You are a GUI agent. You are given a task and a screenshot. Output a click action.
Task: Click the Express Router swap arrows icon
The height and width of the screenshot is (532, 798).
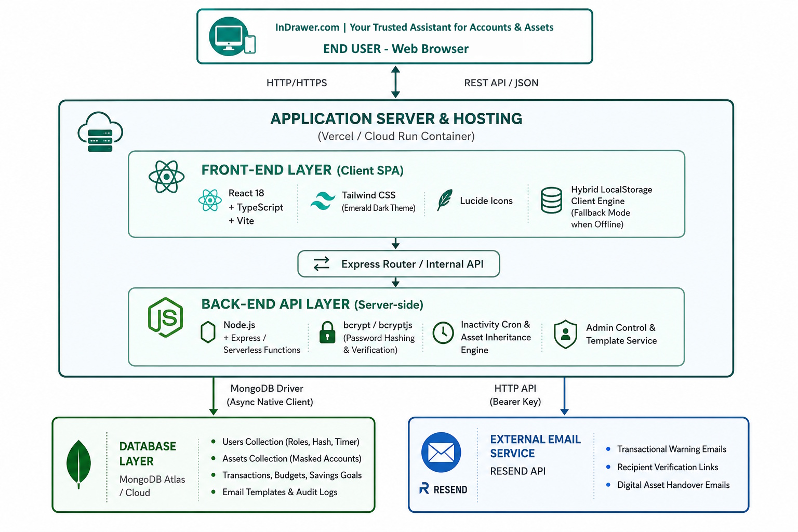(x=322, y=264)
